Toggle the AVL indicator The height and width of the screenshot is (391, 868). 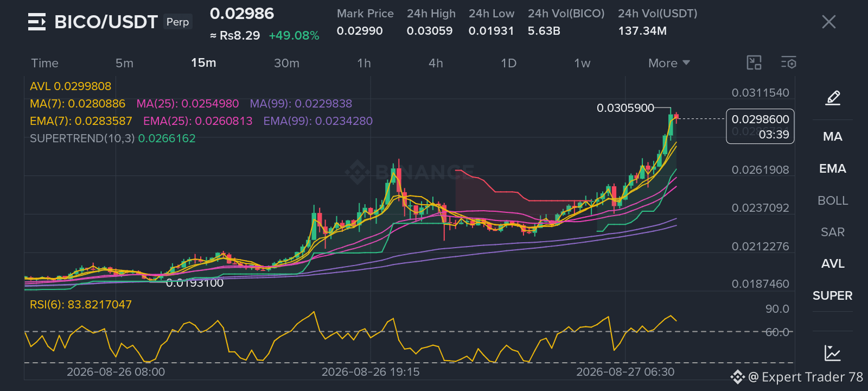coord(833,263)
